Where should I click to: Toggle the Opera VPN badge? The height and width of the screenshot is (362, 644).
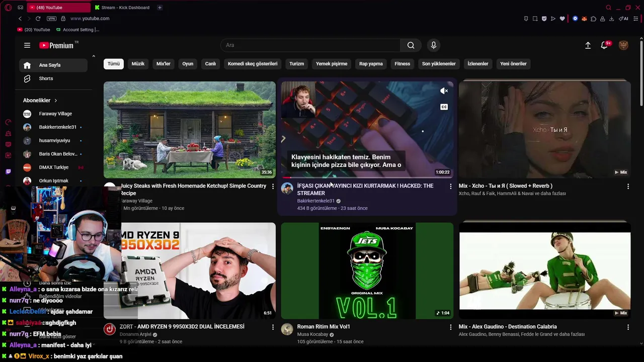click(x=51, y=19)
